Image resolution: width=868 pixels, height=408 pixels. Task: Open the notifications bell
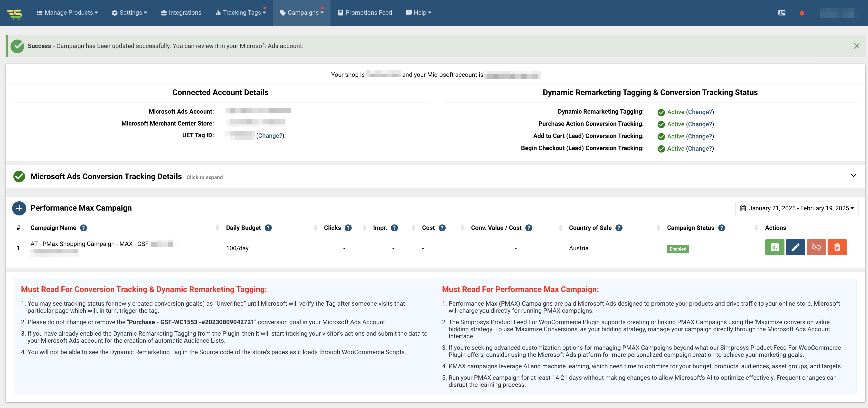802,13
